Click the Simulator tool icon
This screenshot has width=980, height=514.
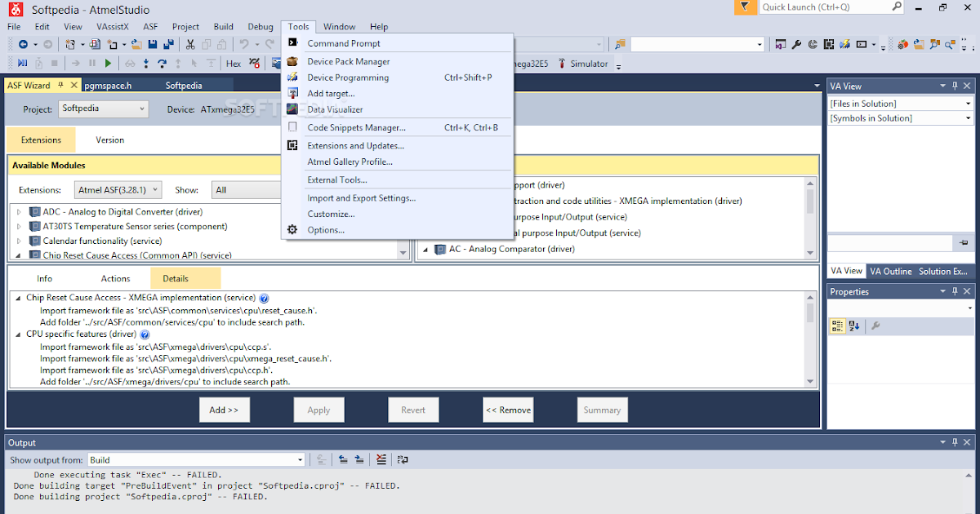(x=562, y=64)
